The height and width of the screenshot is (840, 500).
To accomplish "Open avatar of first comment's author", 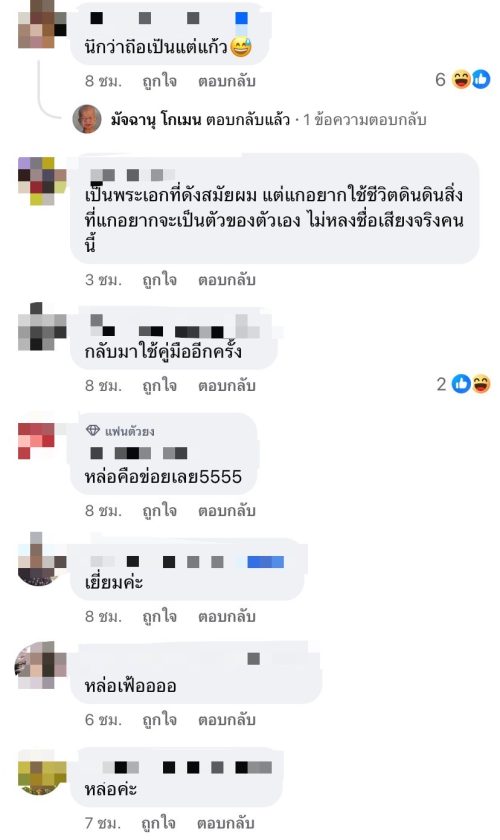I will click(x=42, y=24).
